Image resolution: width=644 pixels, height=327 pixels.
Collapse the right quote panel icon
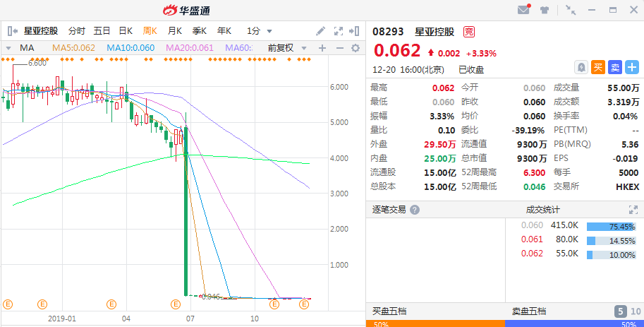point(354,31)
